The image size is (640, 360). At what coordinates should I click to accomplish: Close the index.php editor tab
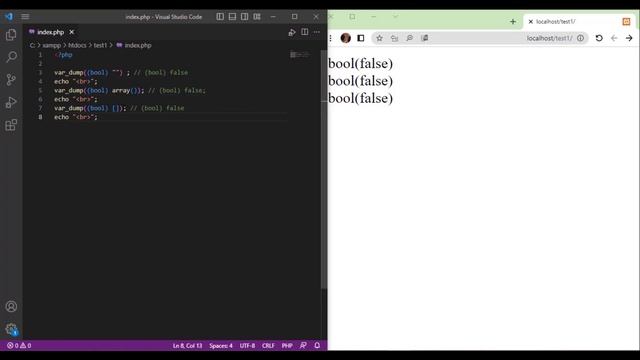pyautogui.click(x=72, y=32)
